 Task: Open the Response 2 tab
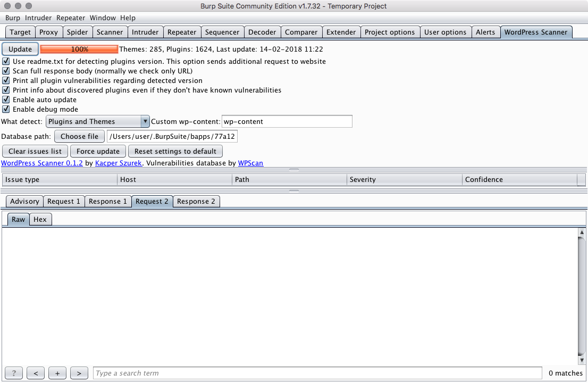[196, 202]
